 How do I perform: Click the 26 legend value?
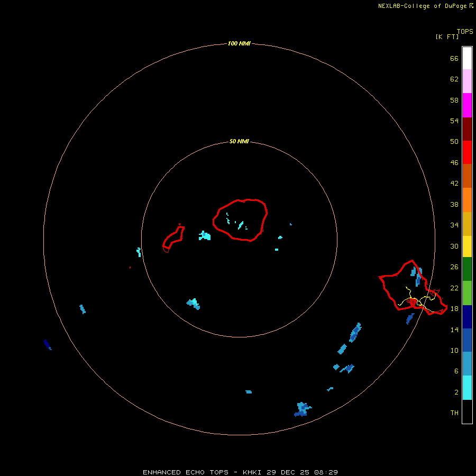454,267
